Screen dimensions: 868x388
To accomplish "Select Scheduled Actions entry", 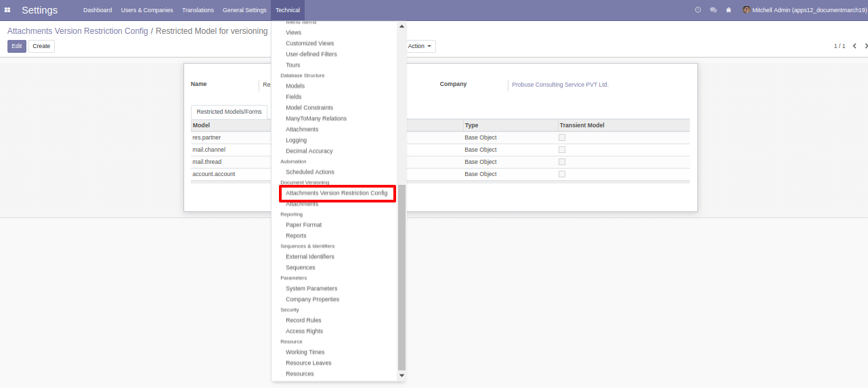I will point(310,172).
